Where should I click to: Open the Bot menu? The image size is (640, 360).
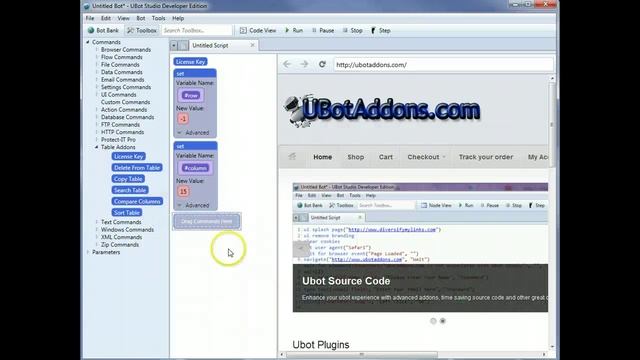click(x=141, y=18)
